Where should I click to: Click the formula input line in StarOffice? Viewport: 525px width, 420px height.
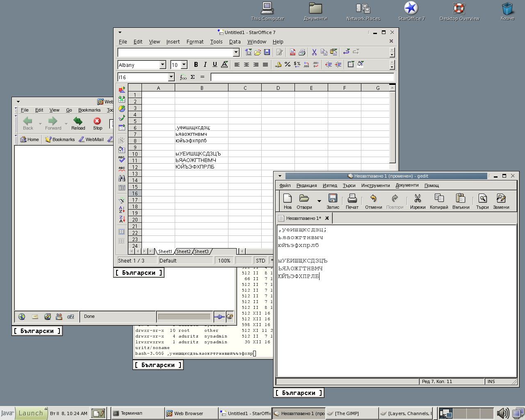click(302, 77)
